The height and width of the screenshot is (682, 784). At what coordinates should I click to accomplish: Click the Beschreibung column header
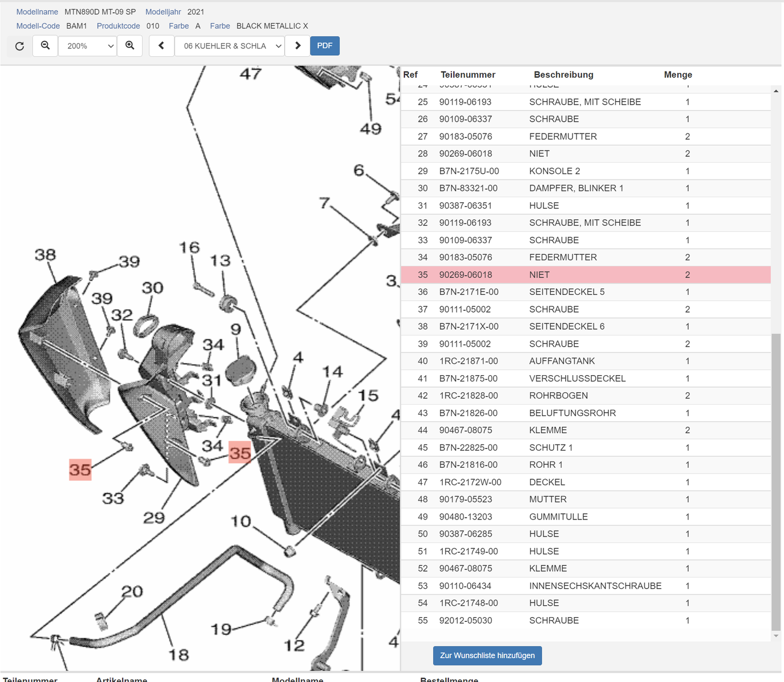point(563,74)
